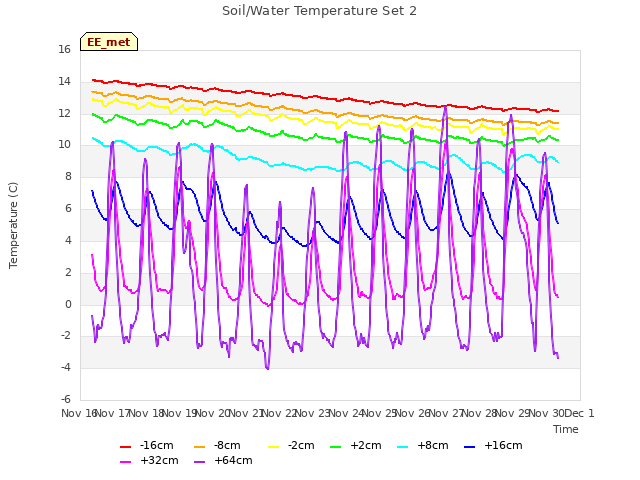Click the 0 y-axis tick label
The image size is (640, 480).
click(x=68, y=304)
